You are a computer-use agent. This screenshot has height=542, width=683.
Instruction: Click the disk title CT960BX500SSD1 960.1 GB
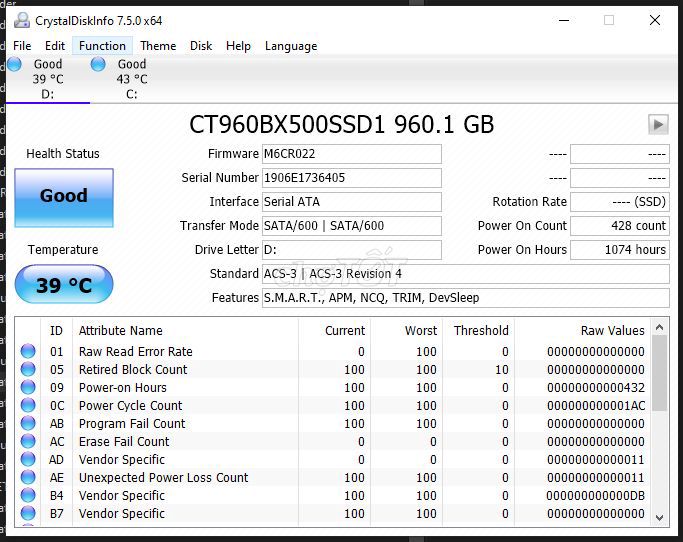(x=342, y=125)
